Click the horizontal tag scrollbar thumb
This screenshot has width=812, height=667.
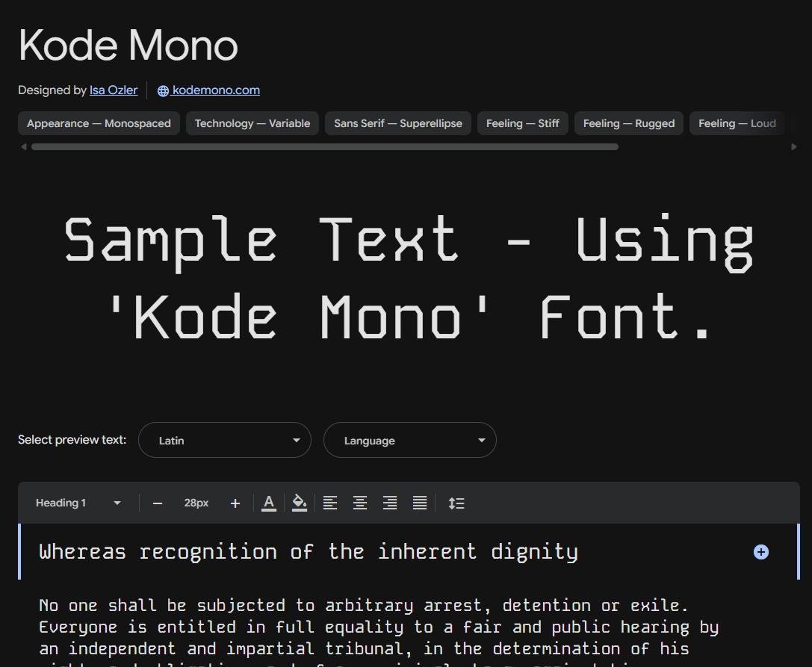(x=325, y=147)
